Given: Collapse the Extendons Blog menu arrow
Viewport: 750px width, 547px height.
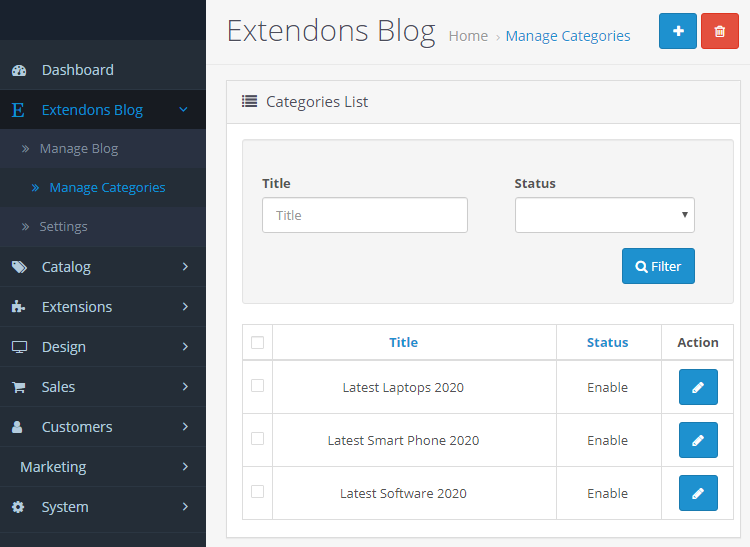Looking at the screenshot, I should [x=183, y=109].
